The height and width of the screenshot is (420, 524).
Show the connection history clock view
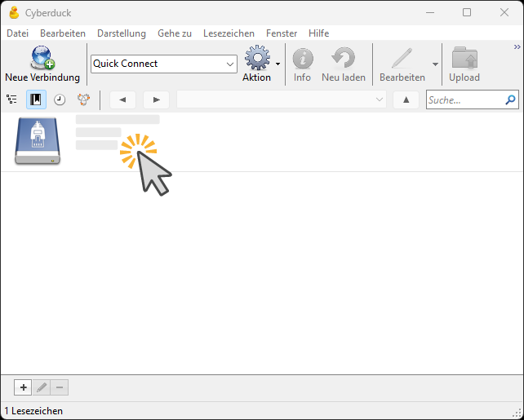click(x=60, y=99)
